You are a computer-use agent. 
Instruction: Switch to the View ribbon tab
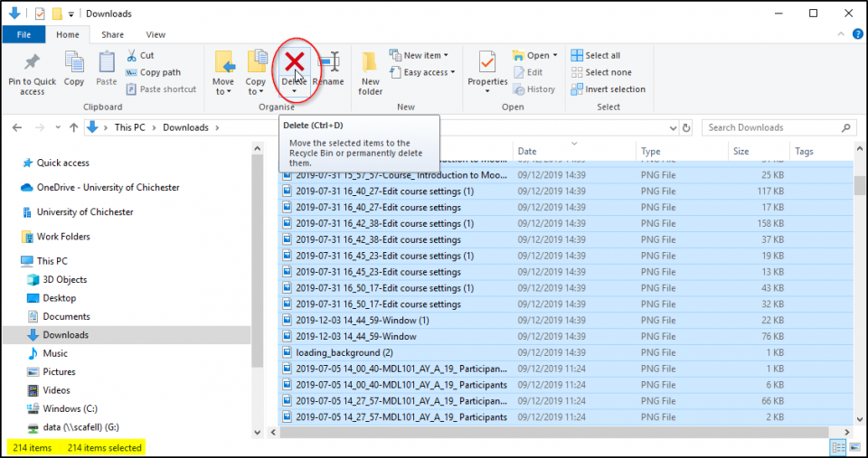click(156, 34)
